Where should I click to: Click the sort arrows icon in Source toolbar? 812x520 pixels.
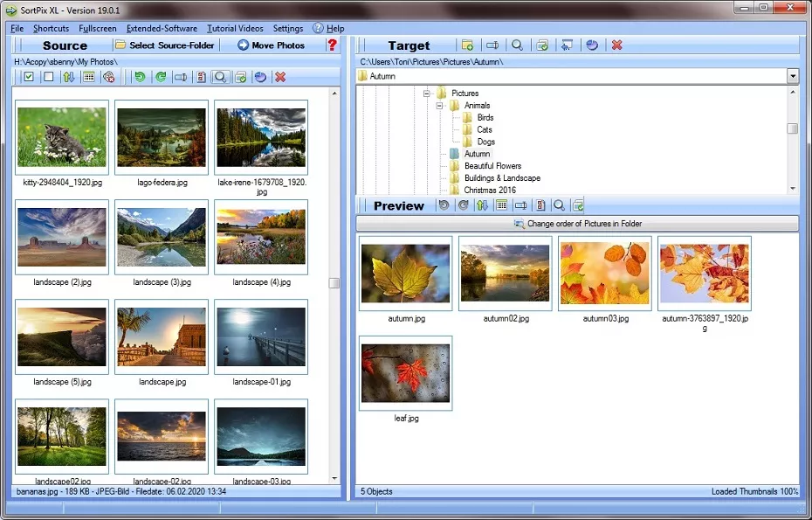[x=69, y=77]
